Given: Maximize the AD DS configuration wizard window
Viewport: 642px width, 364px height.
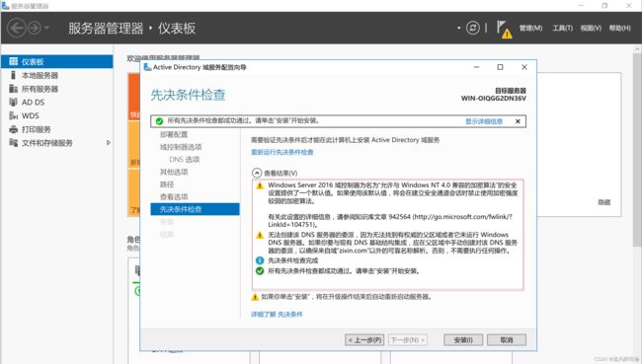Looking at the screenshot, I should coord(500,67).
